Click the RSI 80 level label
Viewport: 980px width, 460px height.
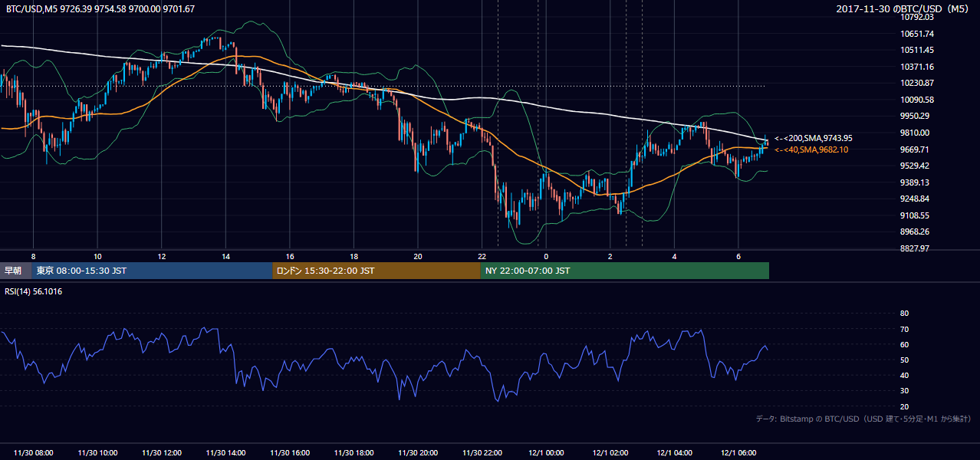(x=904, y=314)
